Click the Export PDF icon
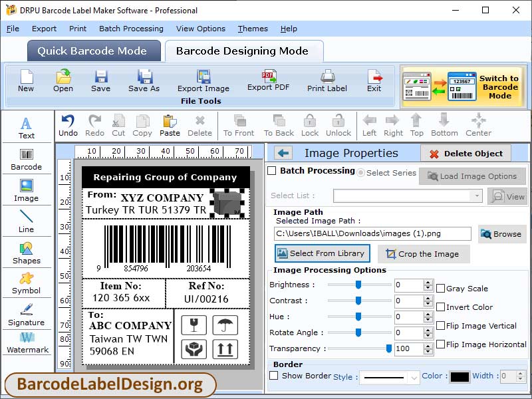Screen dimensions: 532x399 pos(269,79)
